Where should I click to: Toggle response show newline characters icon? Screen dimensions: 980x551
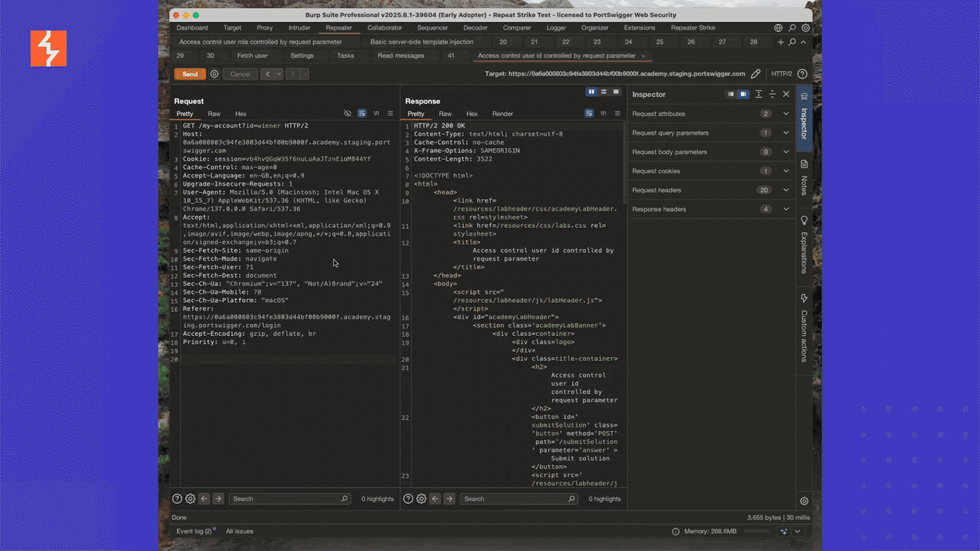click(603, 114)
